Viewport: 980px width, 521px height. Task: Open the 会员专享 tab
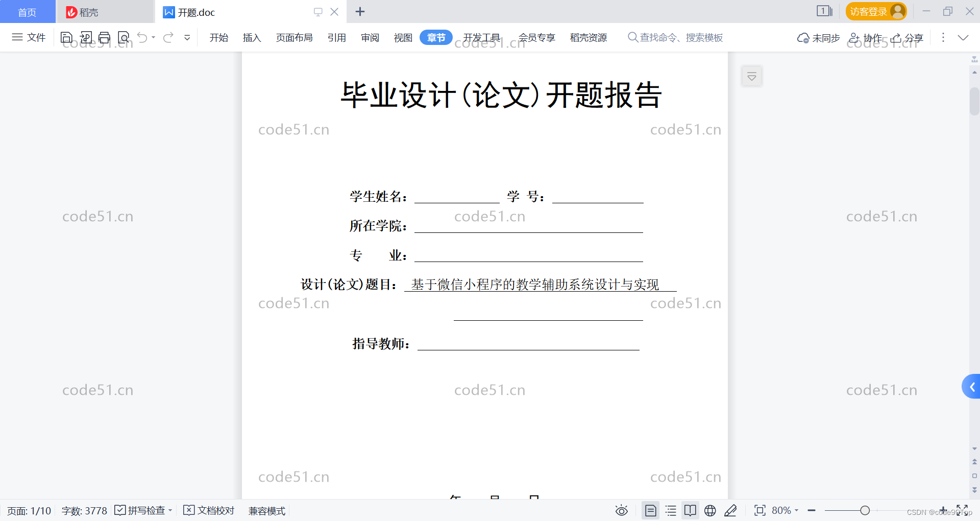click(x=537, y=37)
